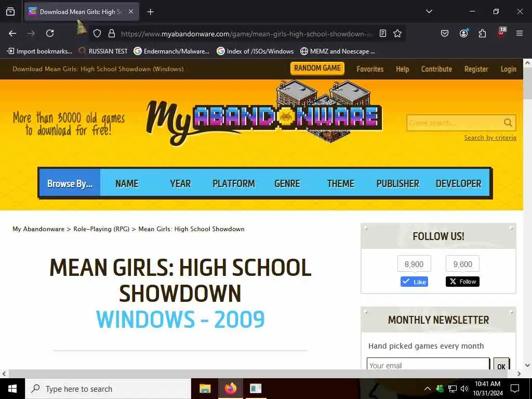Screen dimensions: 532x399
Task: Open the volume control in tray
Action: 464,389
